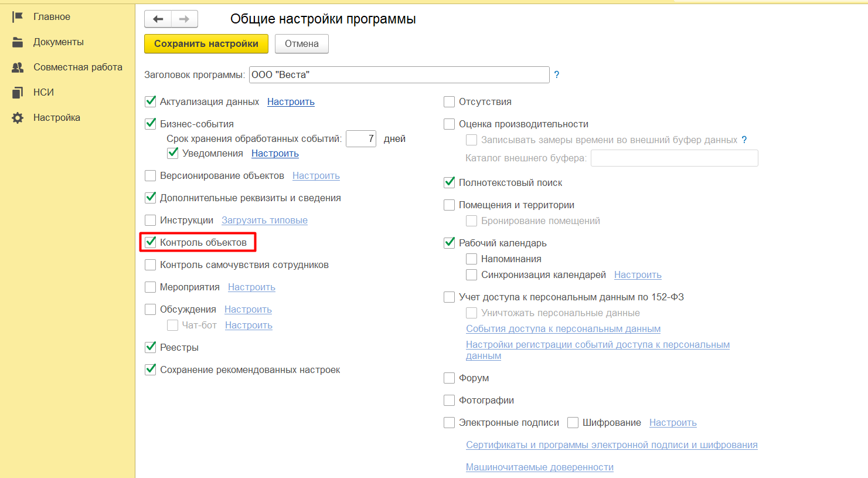The width and height of the screenshot is (868, 478).
Task: Disable the Контроль объектов checkbox
Action: 151,242
